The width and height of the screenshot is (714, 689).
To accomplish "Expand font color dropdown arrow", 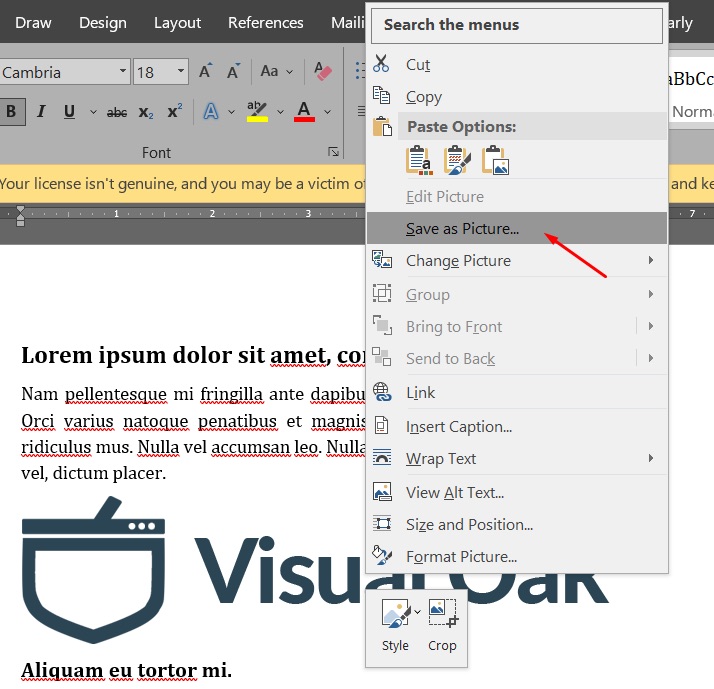I will click(x=327, y=112).
